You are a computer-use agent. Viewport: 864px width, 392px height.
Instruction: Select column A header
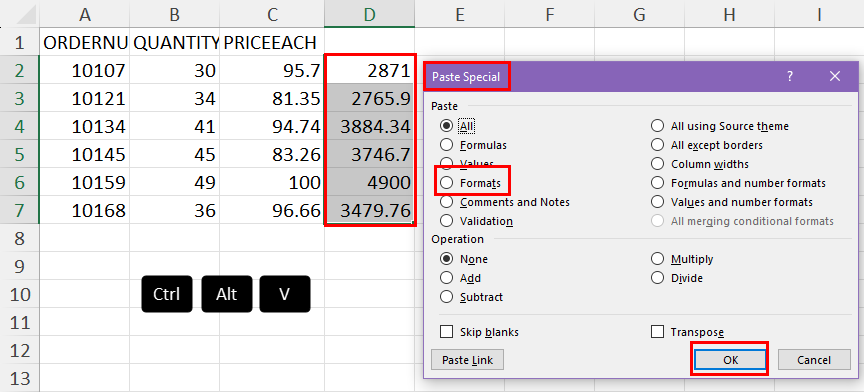[x=85, y=14]
